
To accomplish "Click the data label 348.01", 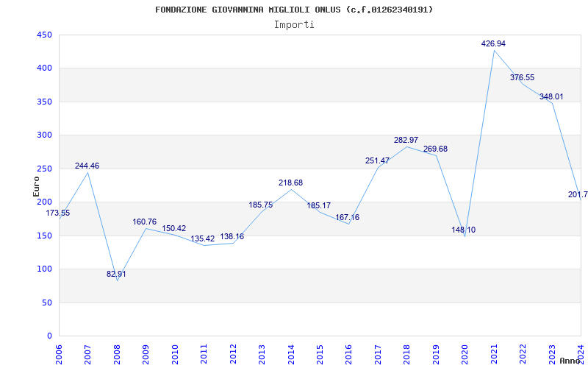I will (551, 97).
